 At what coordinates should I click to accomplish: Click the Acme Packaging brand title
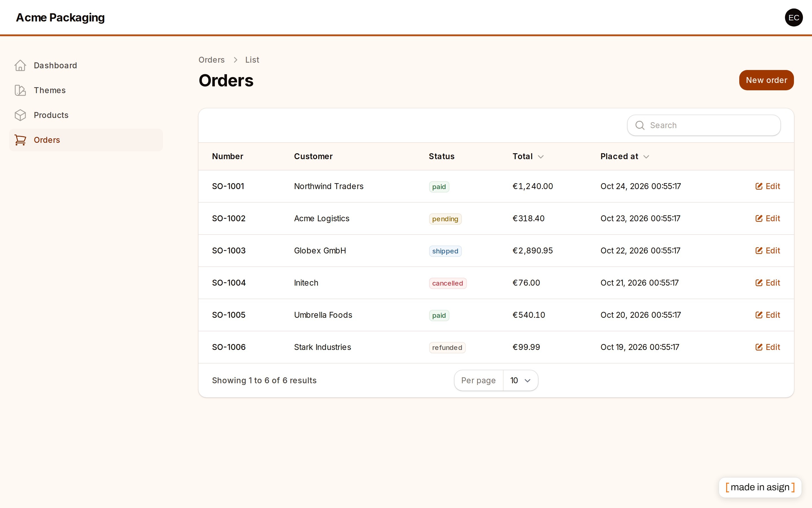coord(60,17)
